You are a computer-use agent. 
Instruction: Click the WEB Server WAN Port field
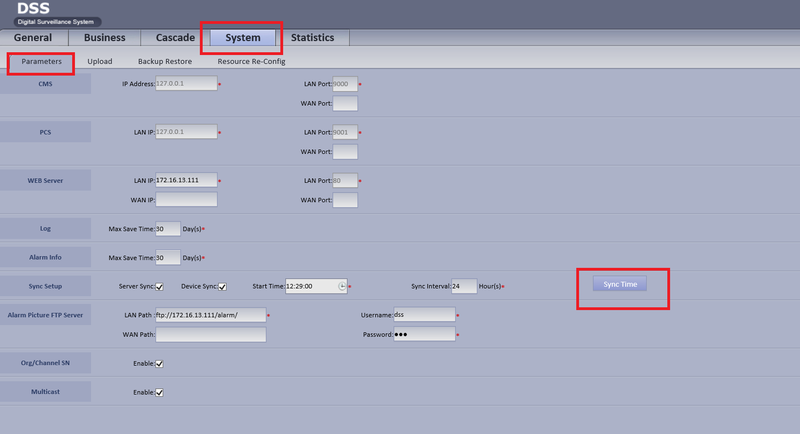pyautogui.click(x=345, y=200)
